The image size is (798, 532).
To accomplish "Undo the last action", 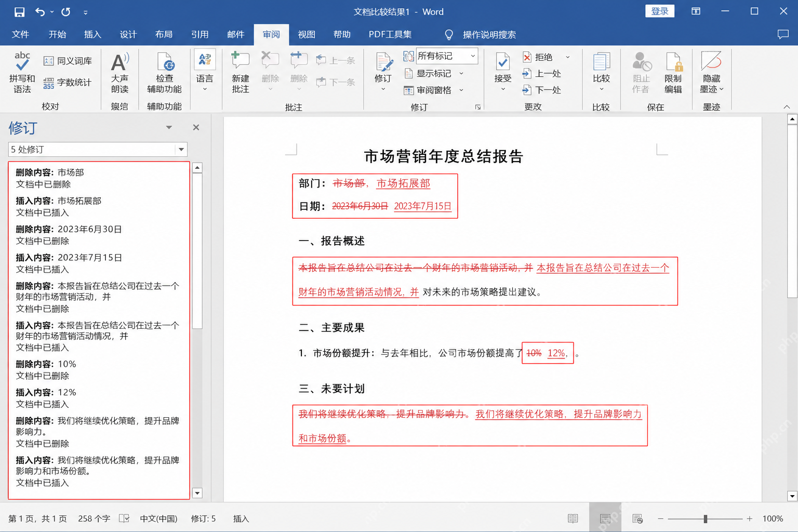I will click(x=40, y=11).
